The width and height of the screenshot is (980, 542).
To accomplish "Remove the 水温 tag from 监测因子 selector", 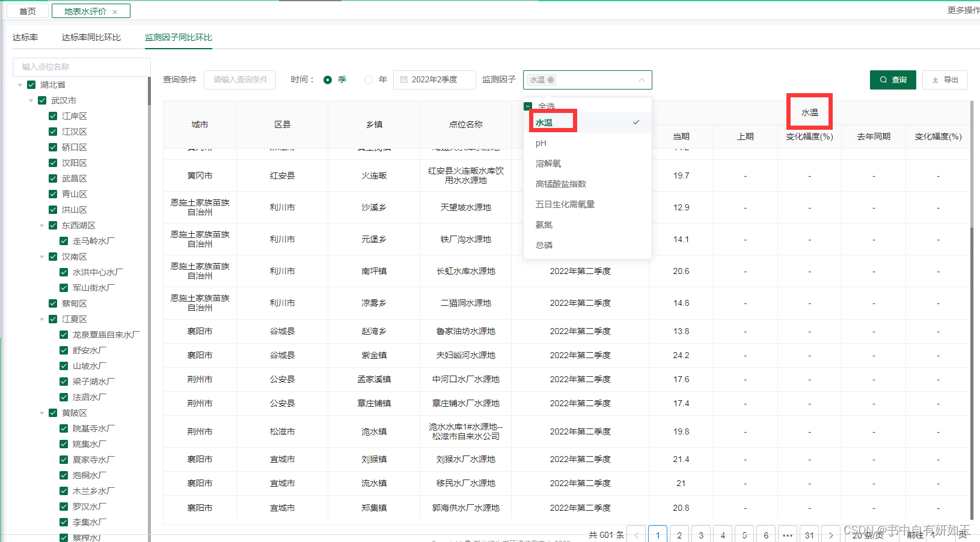I will tap(551, 80).
